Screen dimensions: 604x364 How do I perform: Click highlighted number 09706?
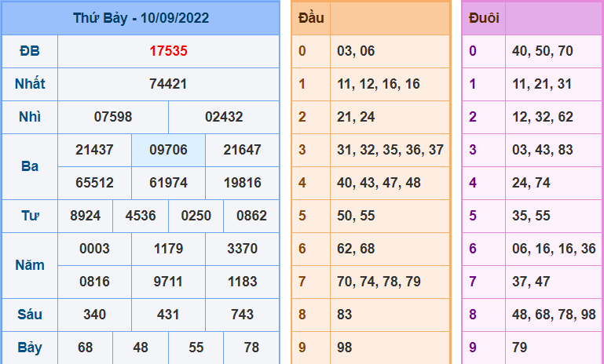tap(168, 150)
